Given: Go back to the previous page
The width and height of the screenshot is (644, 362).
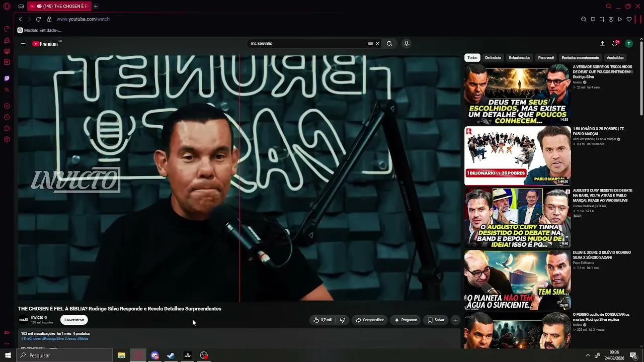Looking at the screenshot, I should (x=21, y=19).
